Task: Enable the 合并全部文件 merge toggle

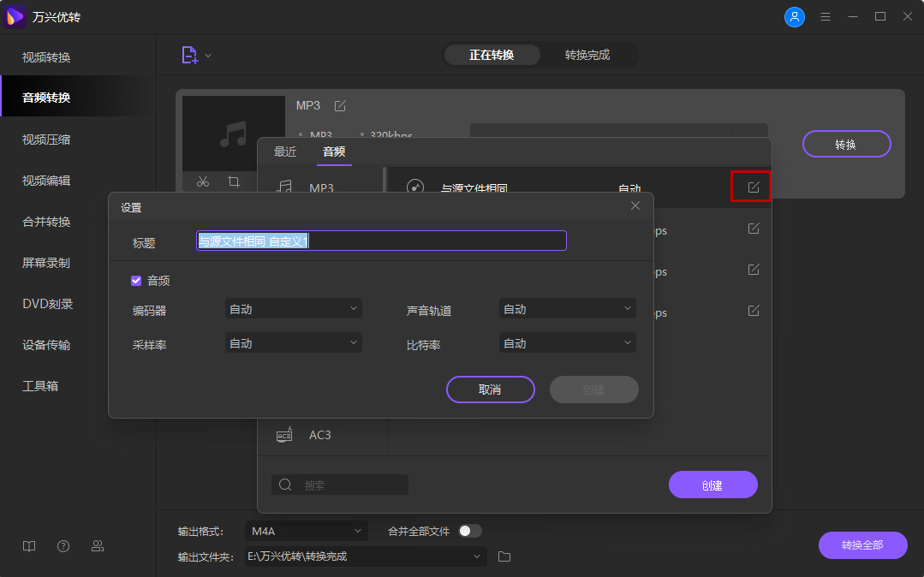Action: (469, 531)
